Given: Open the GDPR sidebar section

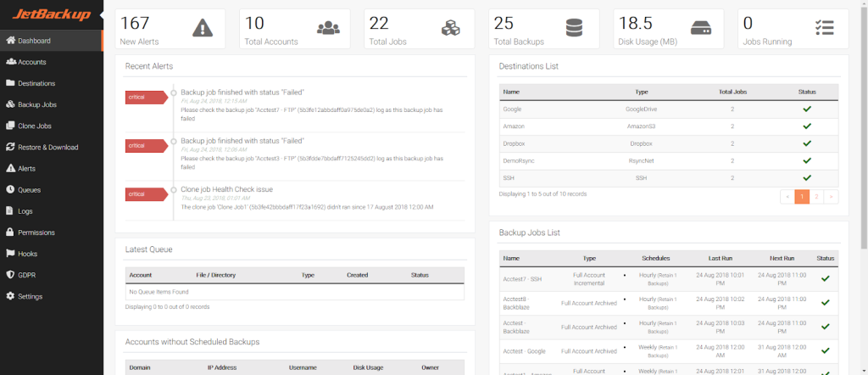Looking at the screenshot, I should [x=27, y=275].
